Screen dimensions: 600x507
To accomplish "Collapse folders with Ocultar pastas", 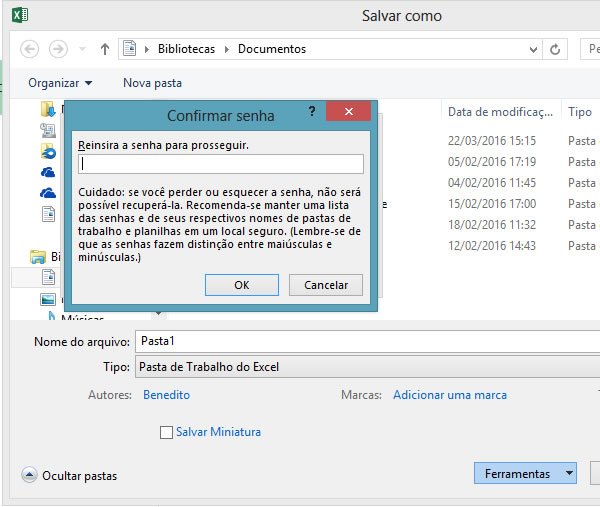I will pyautogui.click(x=69, y=476).
